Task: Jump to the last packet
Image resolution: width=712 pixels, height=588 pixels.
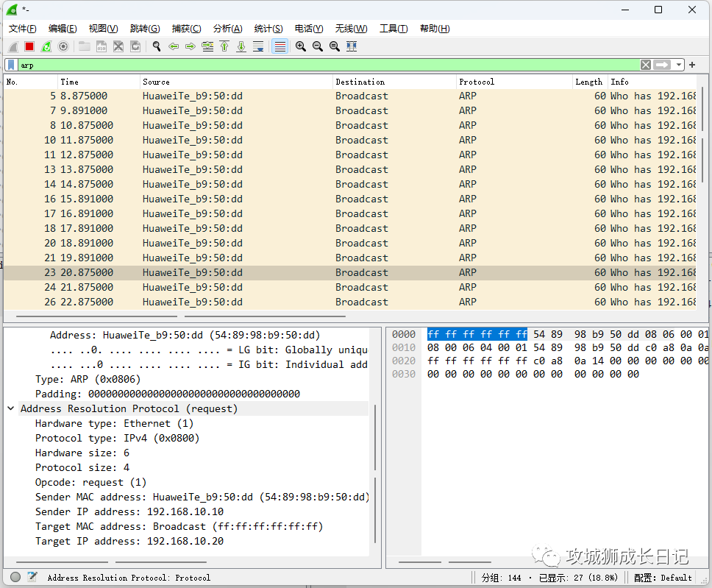Action: [241, 46]
